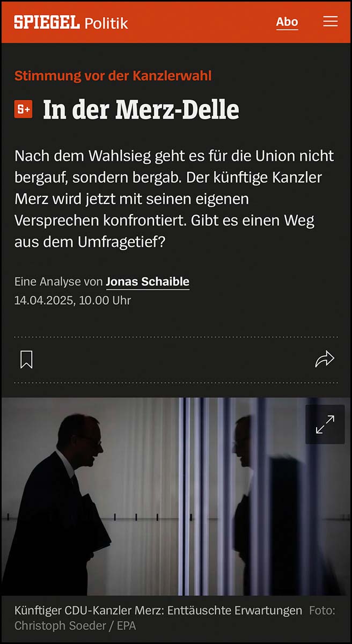The width and height of the screenshot is (352, 644).
Task: View author Jonas Schaible's profile
Action: (148, 282)
